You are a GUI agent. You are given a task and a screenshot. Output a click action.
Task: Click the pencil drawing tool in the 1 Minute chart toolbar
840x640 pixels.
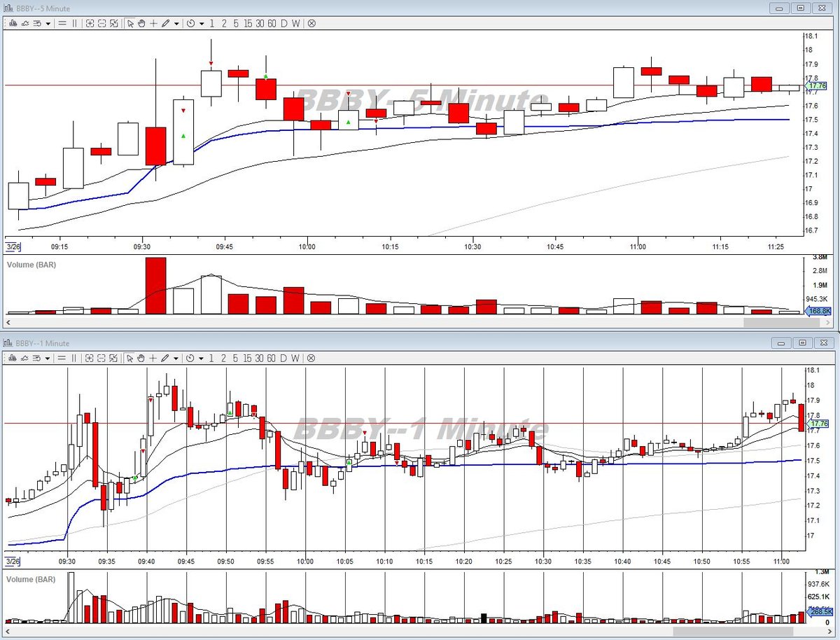(x=166, y=358)
